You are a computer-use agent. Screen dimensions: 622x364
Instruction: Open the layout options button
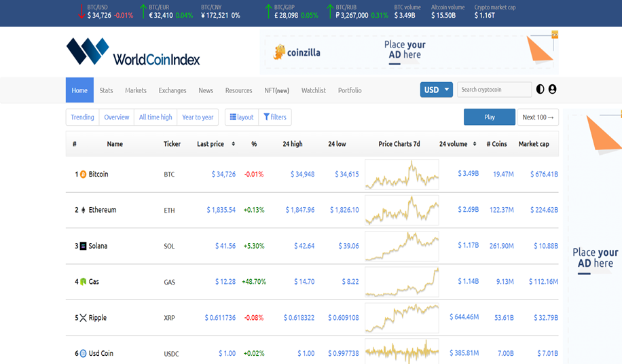242,117
